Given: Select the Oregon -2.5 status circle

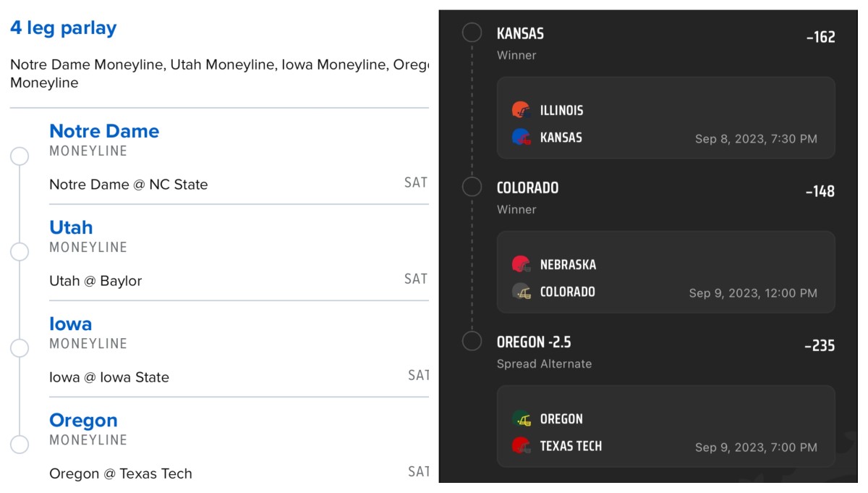Looking at the screenshot, I should tap(472, 341).
